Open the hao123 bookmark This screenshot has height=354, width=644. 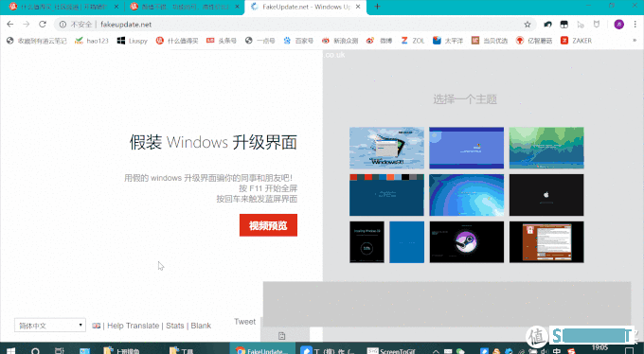click(x=92, y=41)
